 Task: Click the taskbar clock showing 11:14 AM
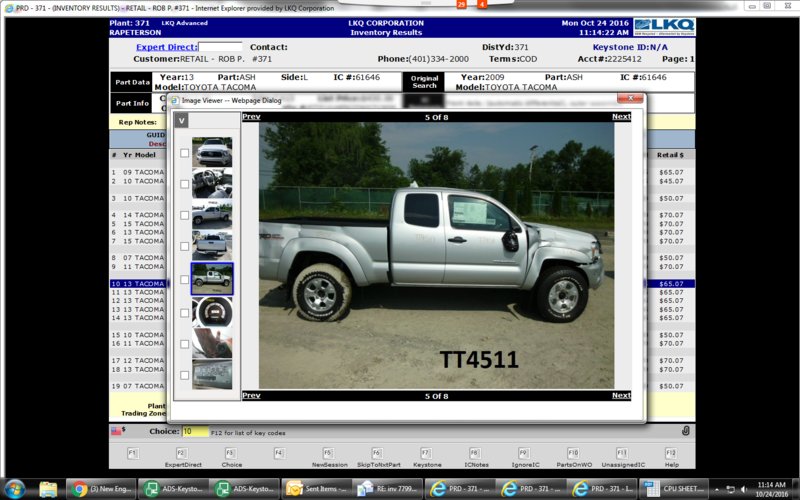pyautogui.click(x=771, y=489)
